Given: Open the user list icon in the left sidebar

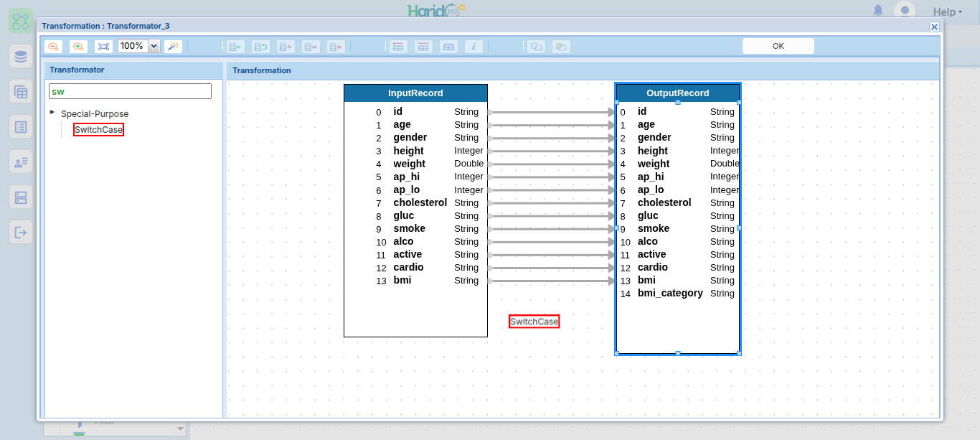Looking at the screenshot, I should coord(21,162).
